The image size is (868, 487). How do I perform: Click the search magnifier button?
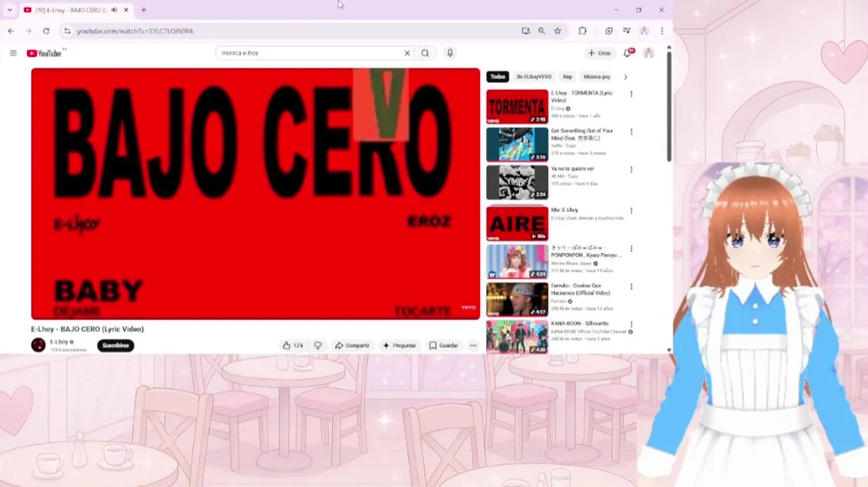point(425,53)
